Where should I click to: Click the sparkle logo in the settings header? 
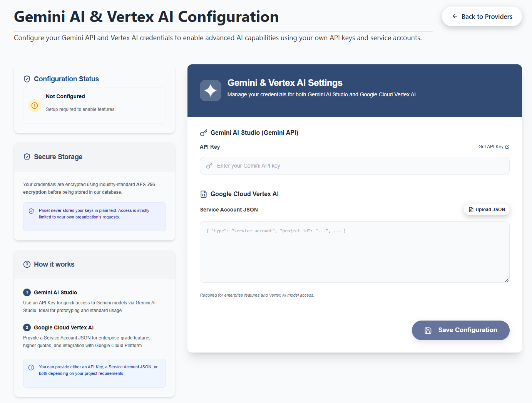pyautogui.click(x=211, y=91)
